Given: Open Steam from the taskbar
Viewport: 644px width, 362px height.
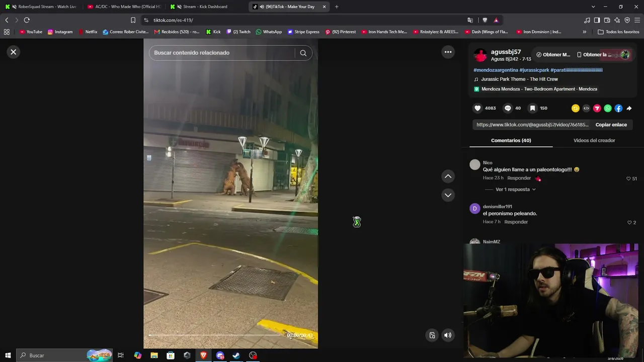Looking at the screenshot, I should pos(236,355).
